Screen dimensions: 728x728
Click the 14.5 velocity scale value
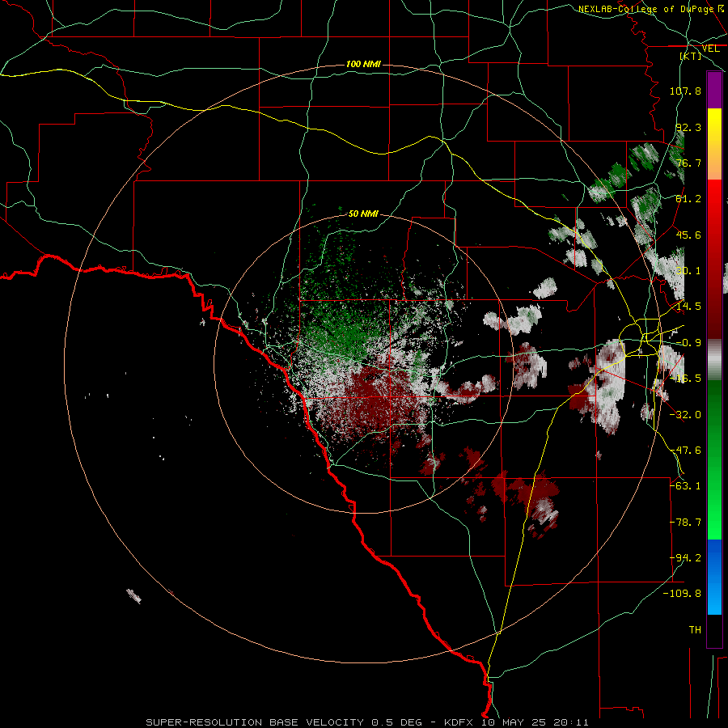[688, 307]
